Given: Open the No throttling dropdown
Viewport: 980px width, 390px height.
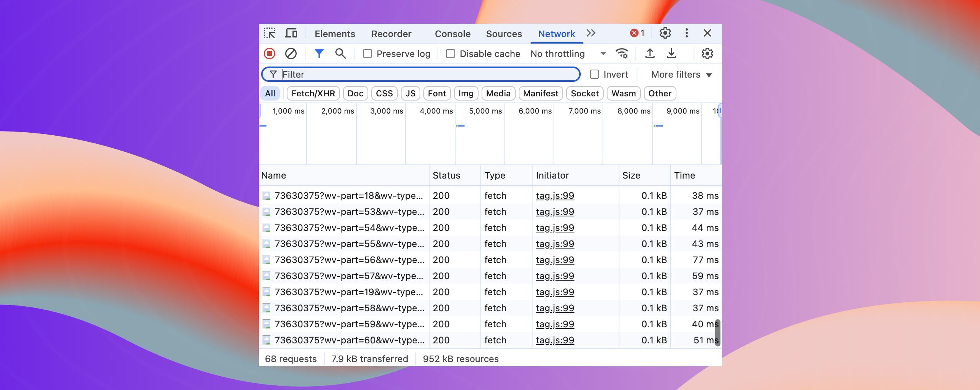Looking at the screenshot, I should click(x=568, y=54).
